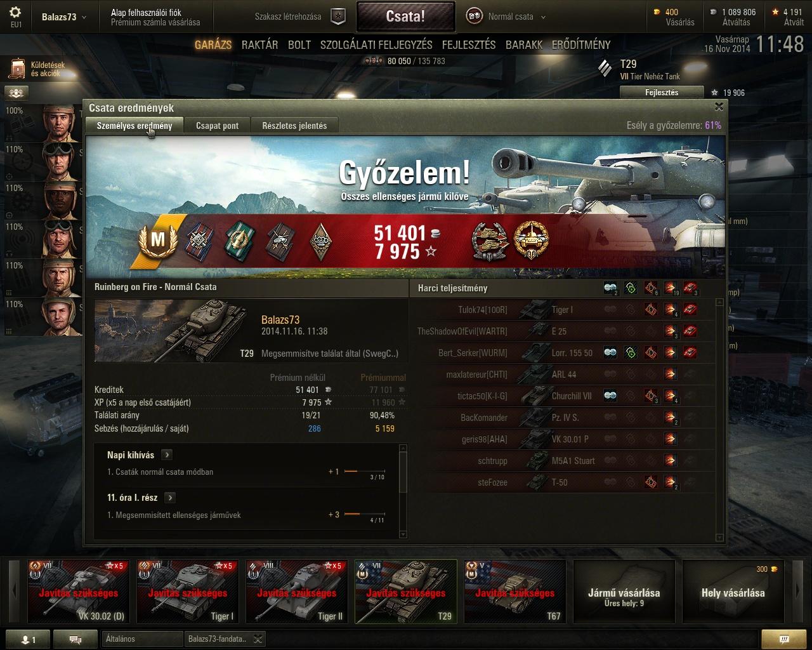812x650 pixels.
Task: Open the FEJLESZTÉS menu item
Action: pos(469,45)
